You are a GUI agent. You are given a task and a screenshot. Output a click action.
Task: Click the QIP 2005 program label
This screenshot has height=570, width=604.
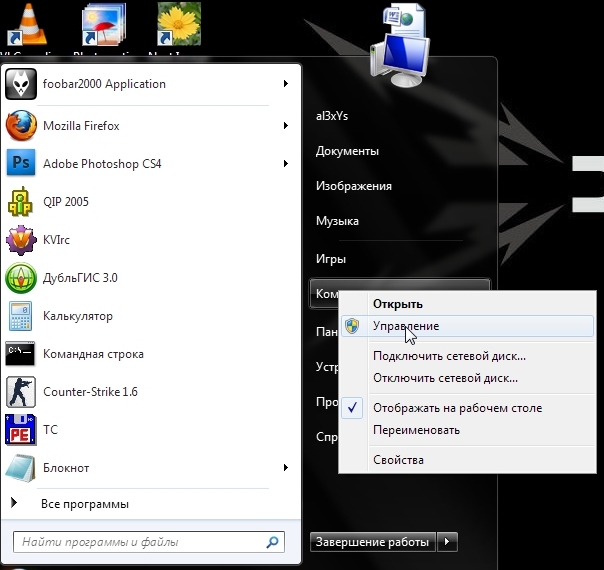(66, 202)
